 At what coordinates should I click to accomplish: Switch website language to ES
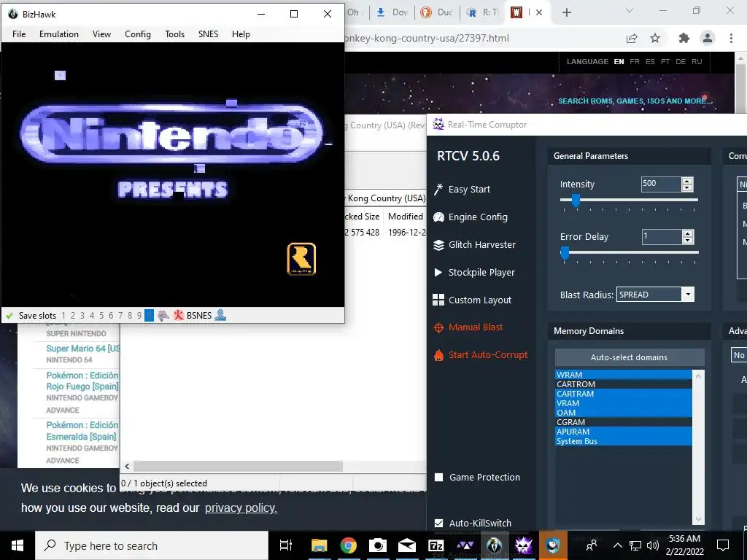click(650, 61)
